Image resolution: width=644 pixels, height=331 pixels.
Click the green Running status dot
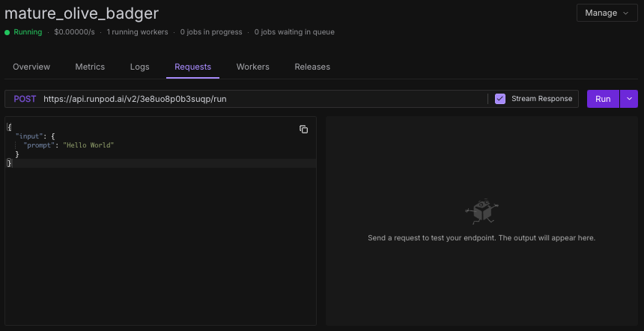coord(7,32)
